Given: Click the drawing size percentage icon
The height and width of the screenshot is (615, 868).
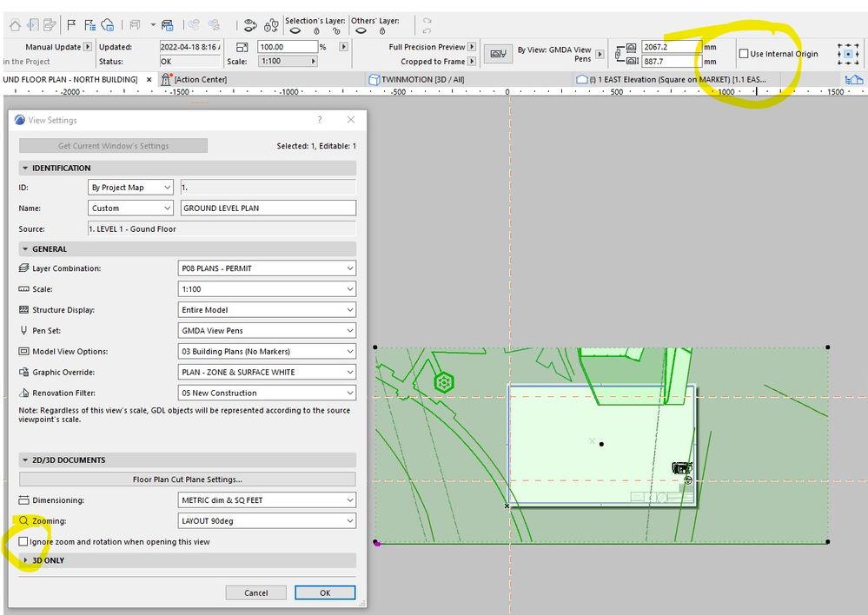Looking at the screenshot, I should click(x=242, y=47).
